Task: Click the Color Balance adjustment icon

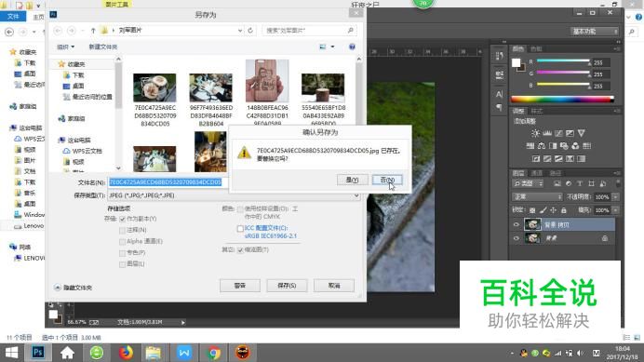Action: (x=542, y=146)
